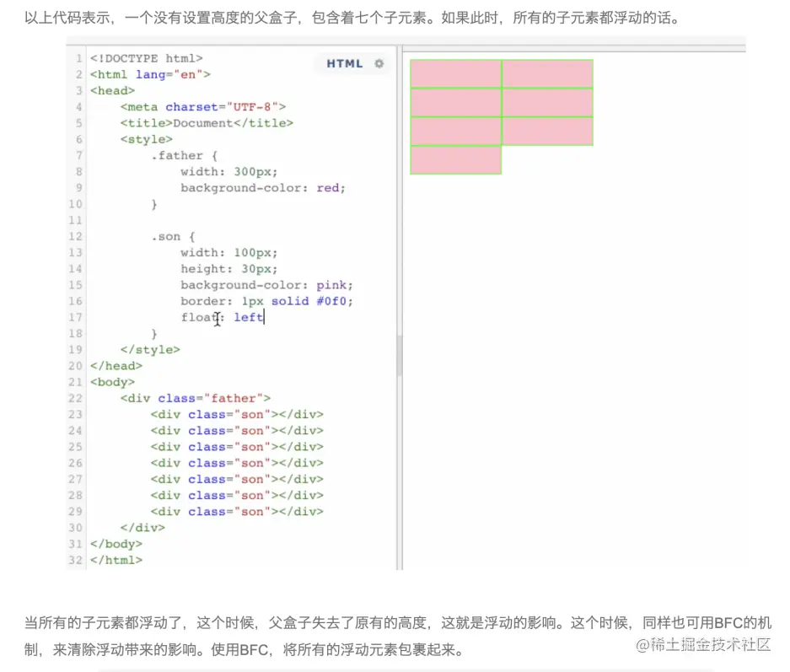Click 'background-color: red;' declaration

coord(263,188)
